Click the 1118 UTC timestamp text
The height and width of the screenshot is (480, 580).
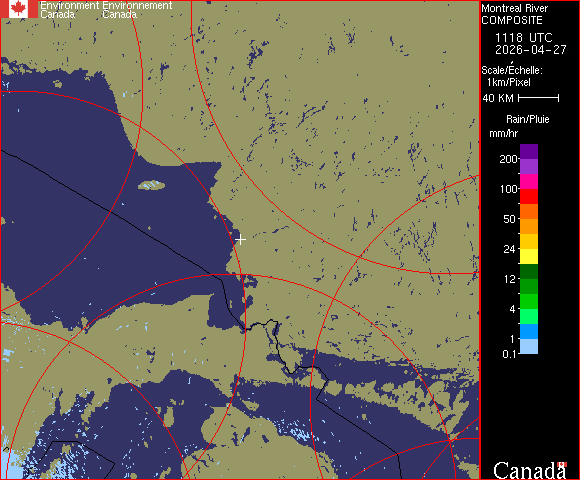523,38
